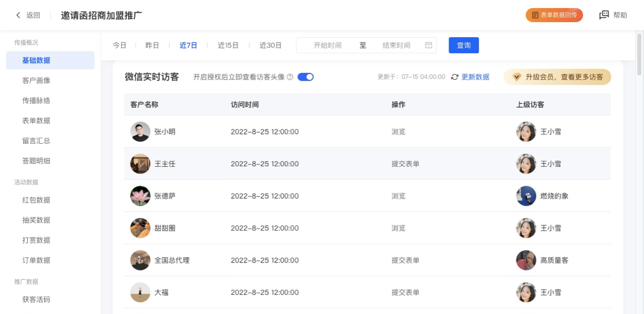Image resolution: width=644 pixels, height=314 pixels.
Task: Click the diamond VIP upgrade icon
Action: pos(516,77)
